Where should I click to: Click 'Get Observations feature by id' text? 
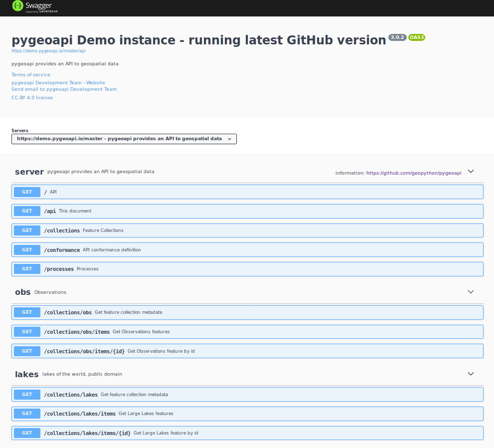point(161,351)
